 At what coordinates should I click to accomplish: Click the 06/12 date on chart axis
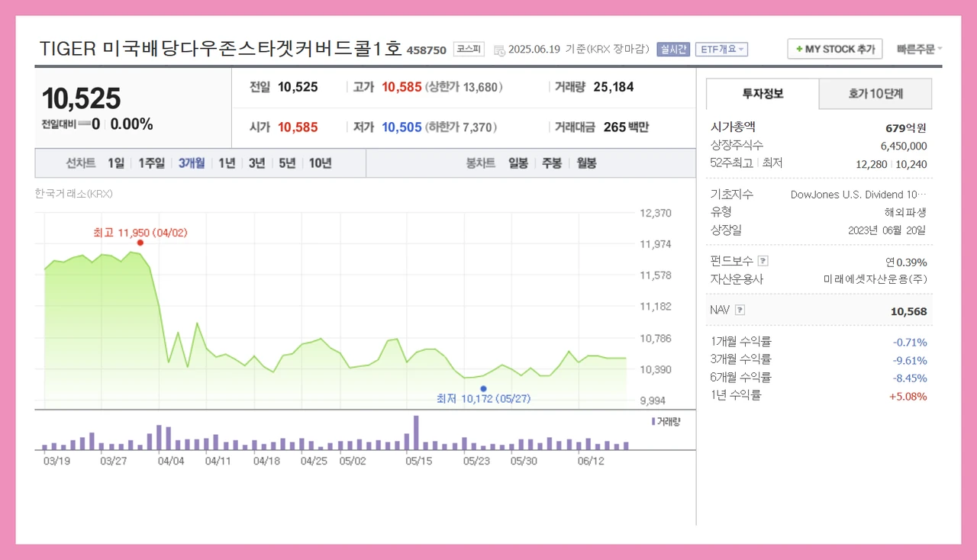coord(591,462)
